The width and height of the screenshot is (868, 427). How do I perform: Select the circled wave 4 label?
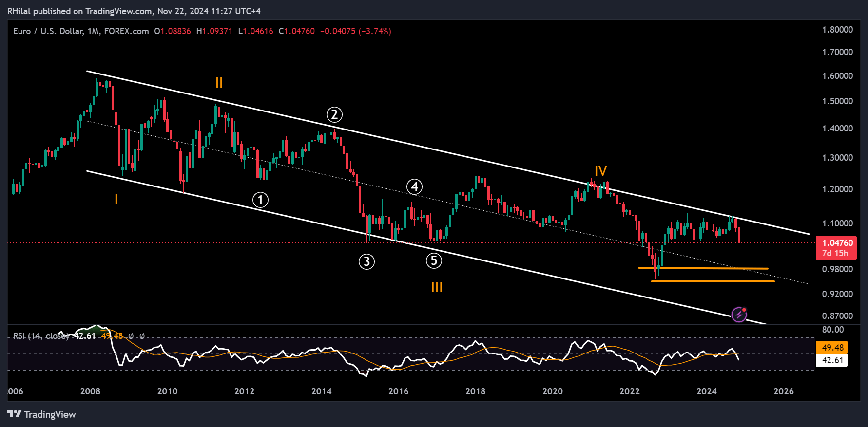[415, 186]
